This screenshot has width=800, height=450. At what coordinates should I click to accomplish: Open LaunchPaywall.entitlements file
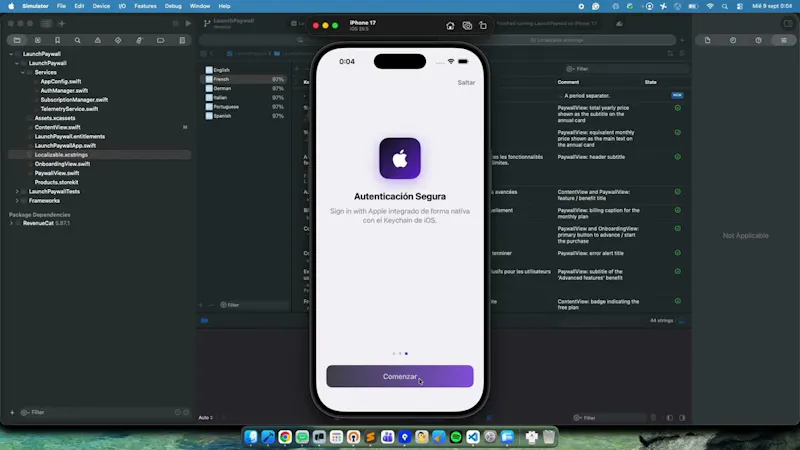coord(70,137)
